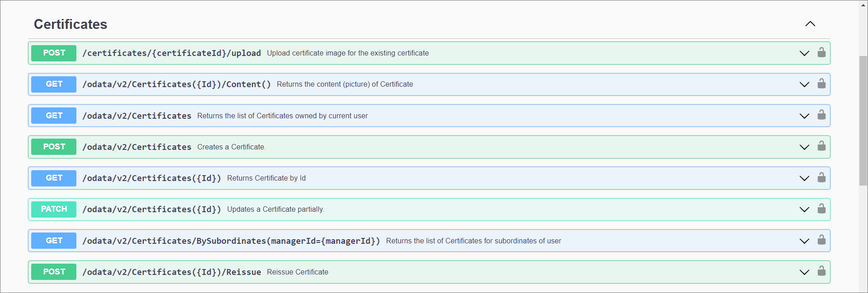868x293 pixels.
Task: Click lock icon on Creates a Certificate row
Action: (821, 146)
